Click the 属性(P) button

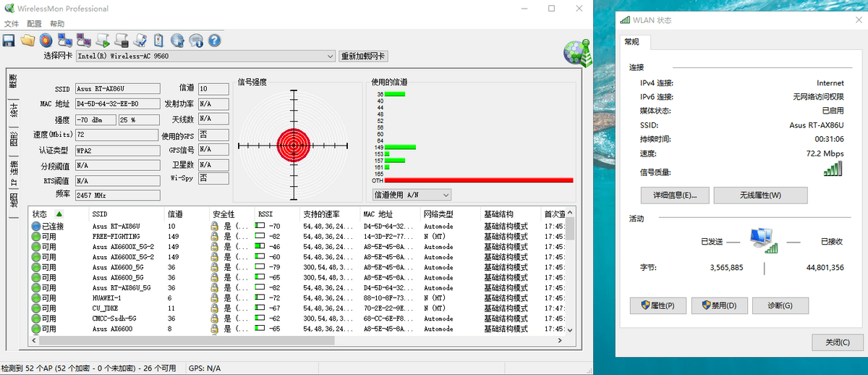[658, 306]
